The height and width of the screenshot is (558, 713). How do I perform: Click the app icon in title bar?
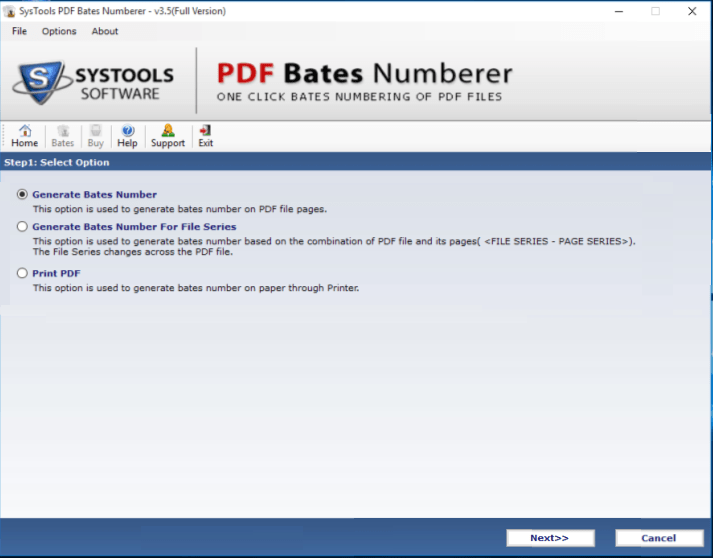click(9, 11)
